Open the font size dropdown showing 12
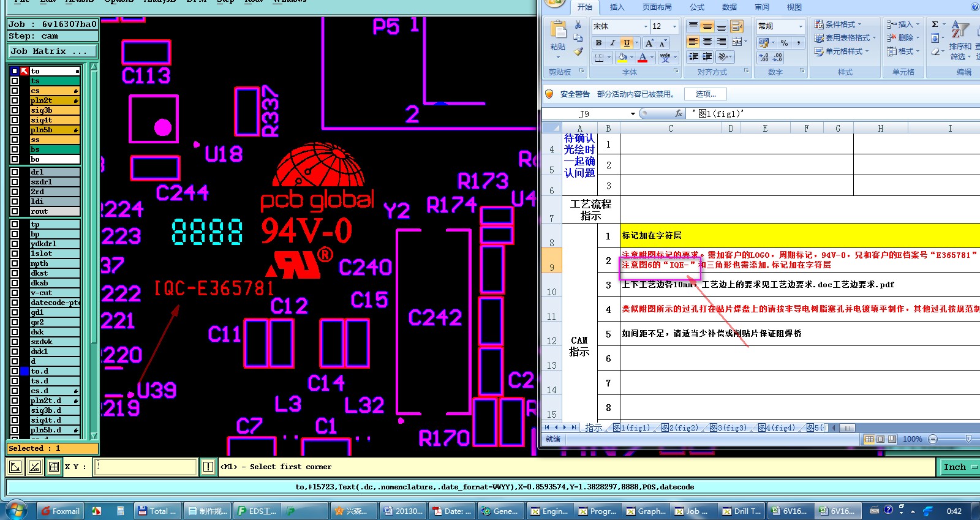 (x=675, y=26)
